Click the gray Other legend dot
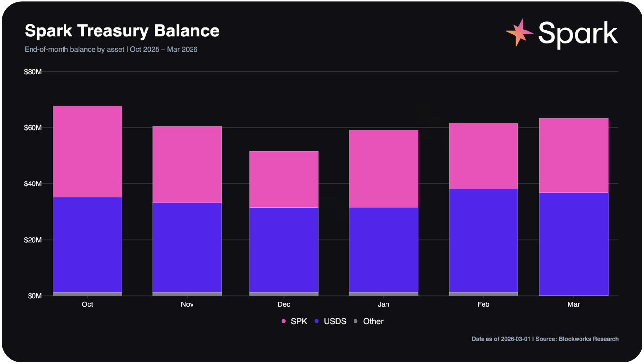The width and height of the screenshot is (644, 364). pyautogui.click(x=356, y=321)
